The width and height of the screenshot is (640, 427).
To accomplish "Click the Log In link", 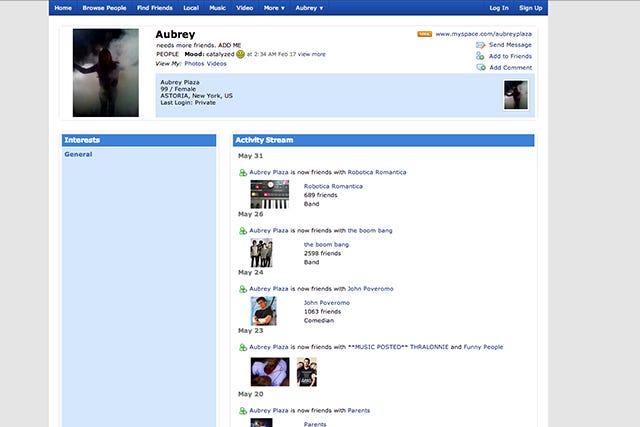I will (x=499, y=8).
